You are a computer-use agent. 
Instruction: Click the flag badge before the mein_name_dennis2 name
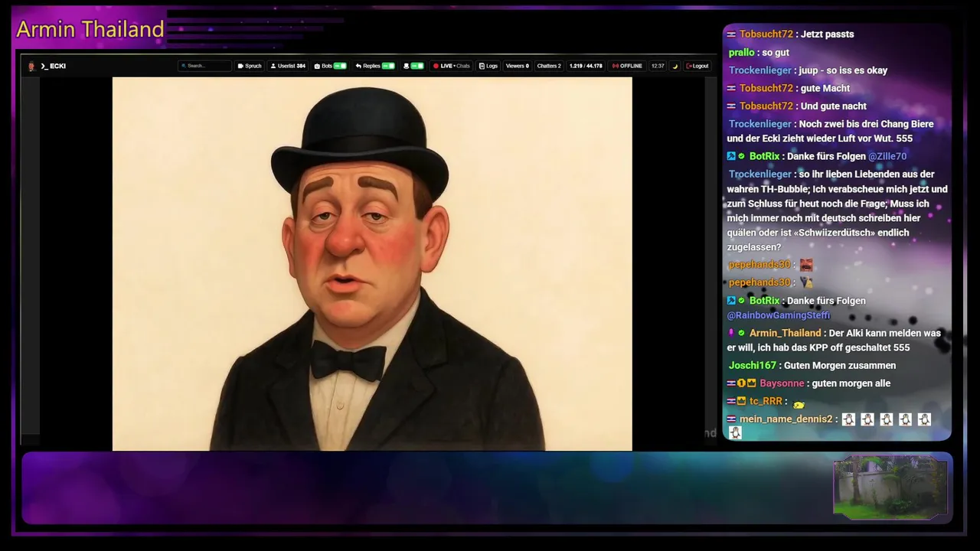point(731,419)
